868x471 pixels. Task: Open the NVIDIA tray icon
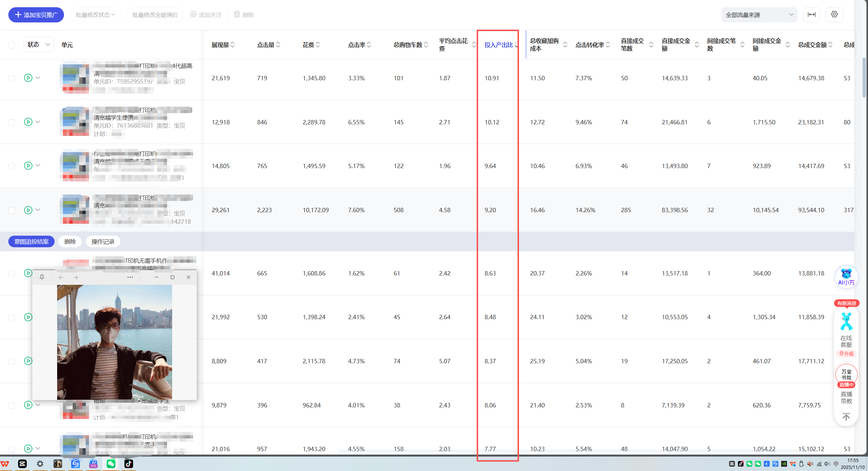tap(784, 464)
